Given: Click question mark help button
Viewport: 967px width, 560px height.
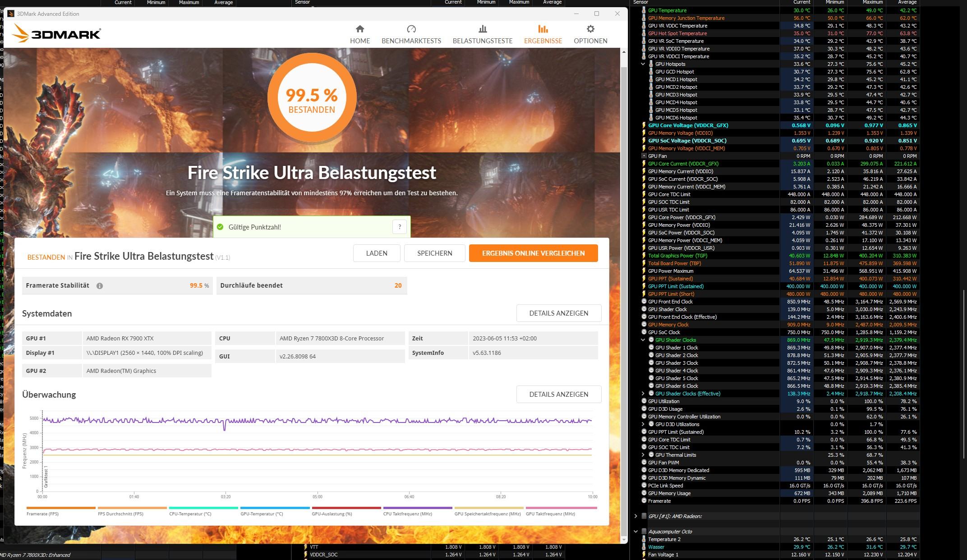Looking at the screenshot, I should pyautogui.click(x=399, y=227).
